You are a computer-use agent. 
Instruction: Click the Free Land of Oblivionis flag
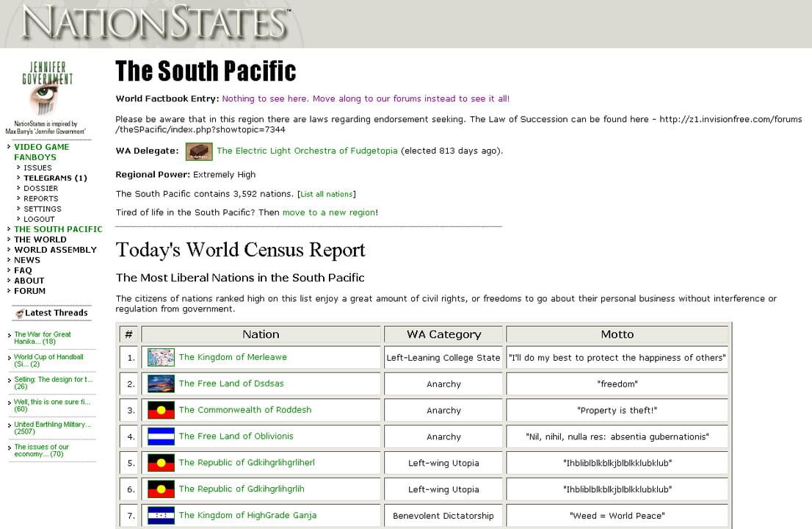coord(161,436)
